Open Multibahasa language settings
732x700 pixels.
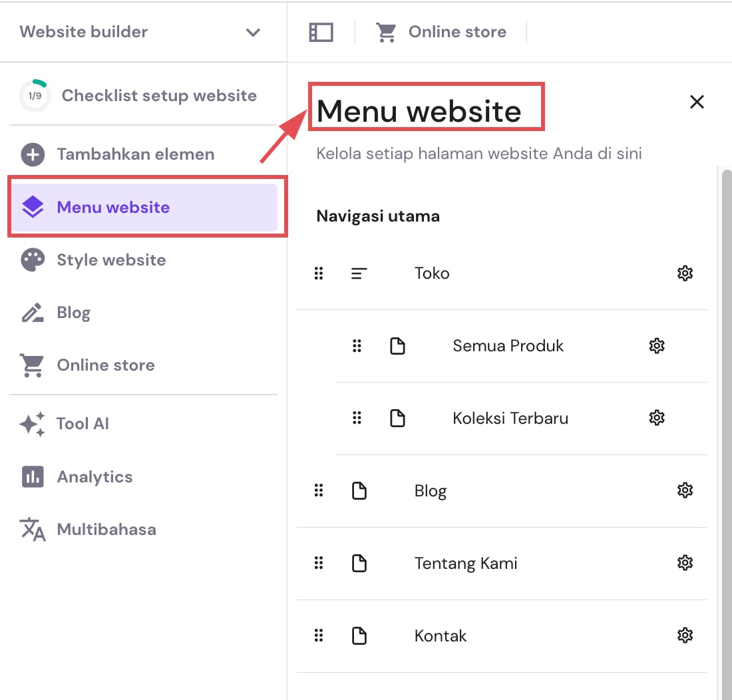click(106, 530)
